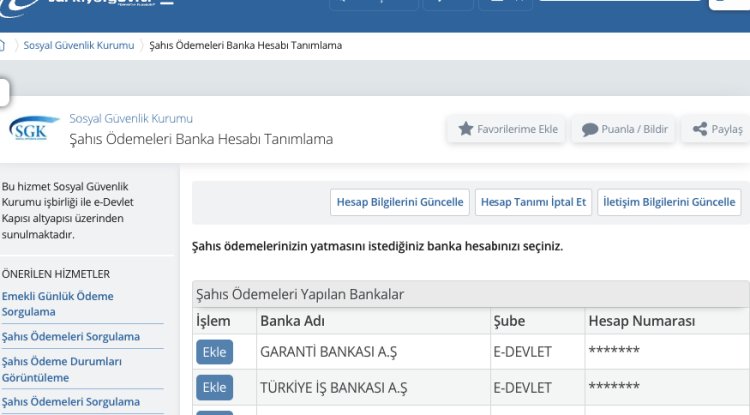Click the Banka Adı column header
This screenshot has height=415, width=750.
pyautogui.click(x=373, y=321)
